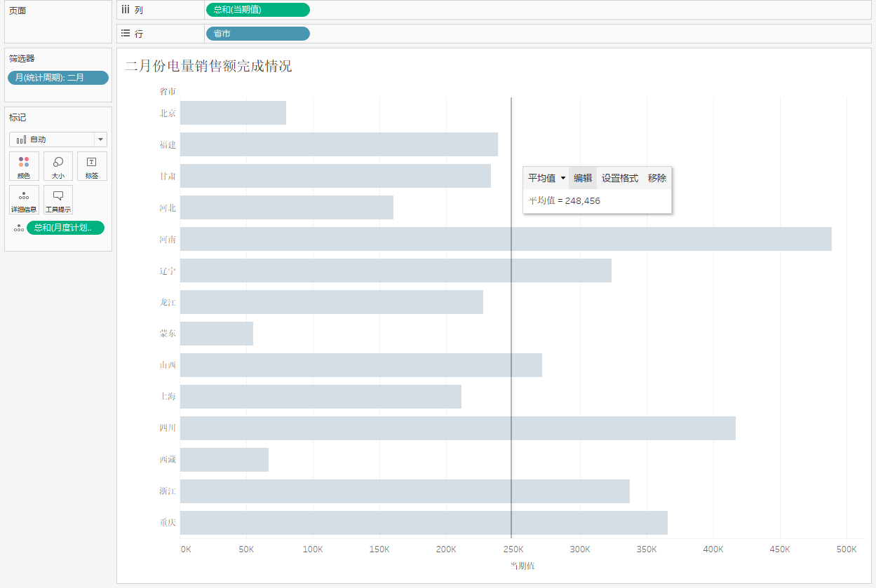Click the 蒙东 bar in the chart
Screen dimensions: 876x588
pos(217,334)
